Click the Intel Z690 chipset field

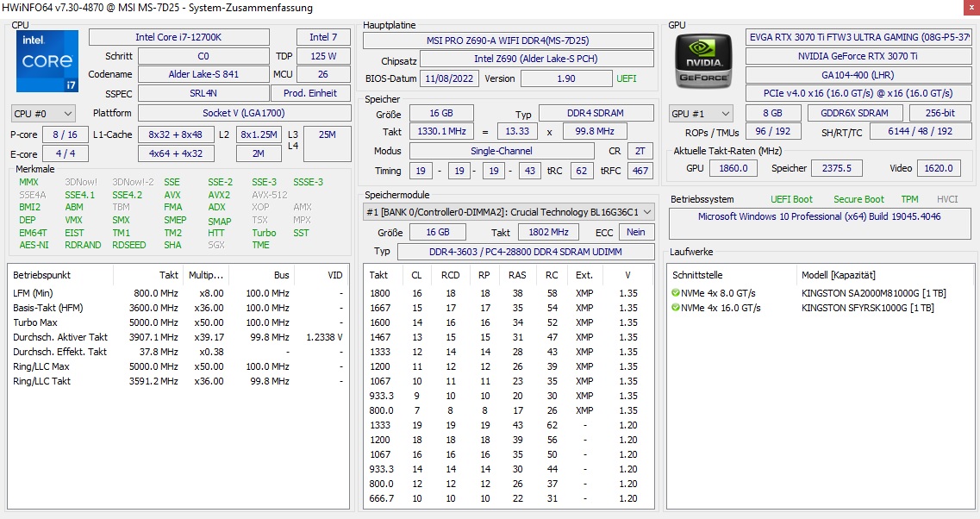click(536, 59)
